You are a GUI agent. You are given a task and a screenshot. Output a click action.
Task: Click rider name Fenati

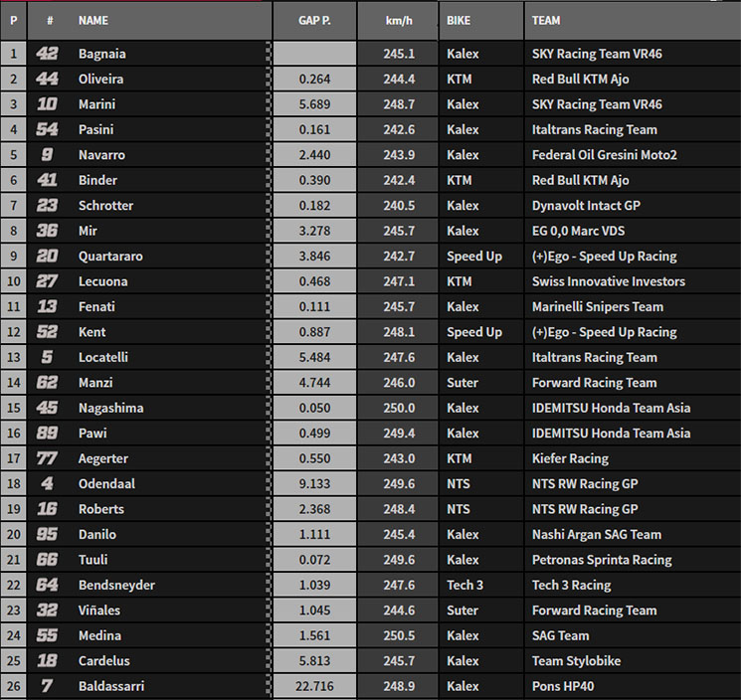[x=96, y=307]
